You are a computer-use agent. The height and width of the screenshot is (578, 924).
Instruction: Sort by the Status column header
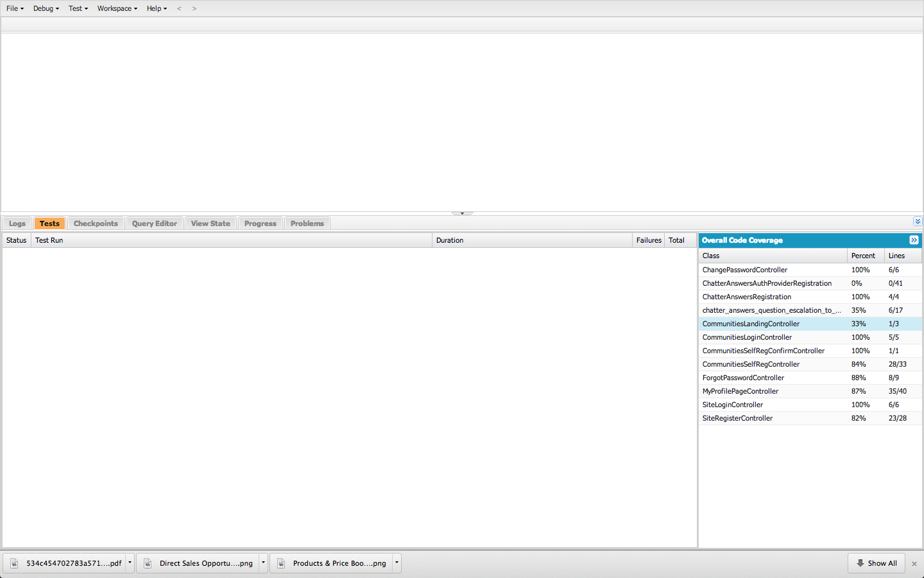pyautogui.click(x=17, y=240)
